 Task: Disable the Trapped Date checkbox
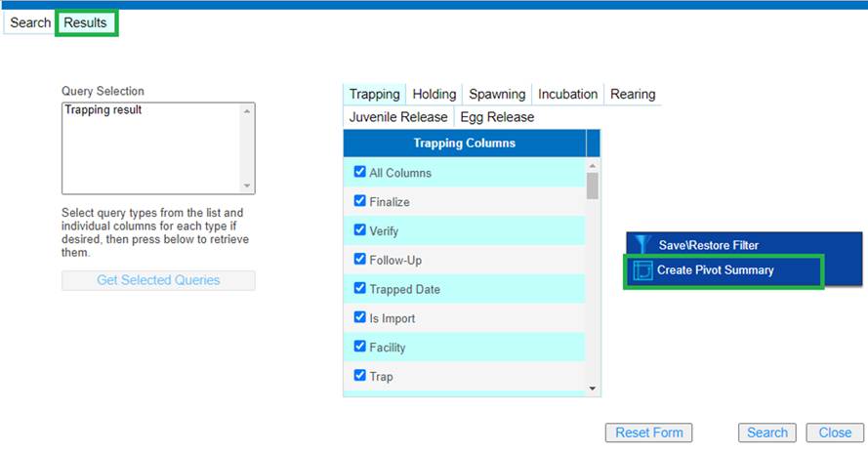[359, 289]
